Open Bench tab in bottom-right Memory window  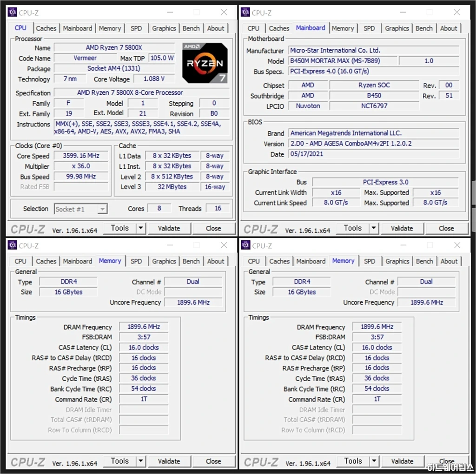pyautogui.click(x=424, y=261)
